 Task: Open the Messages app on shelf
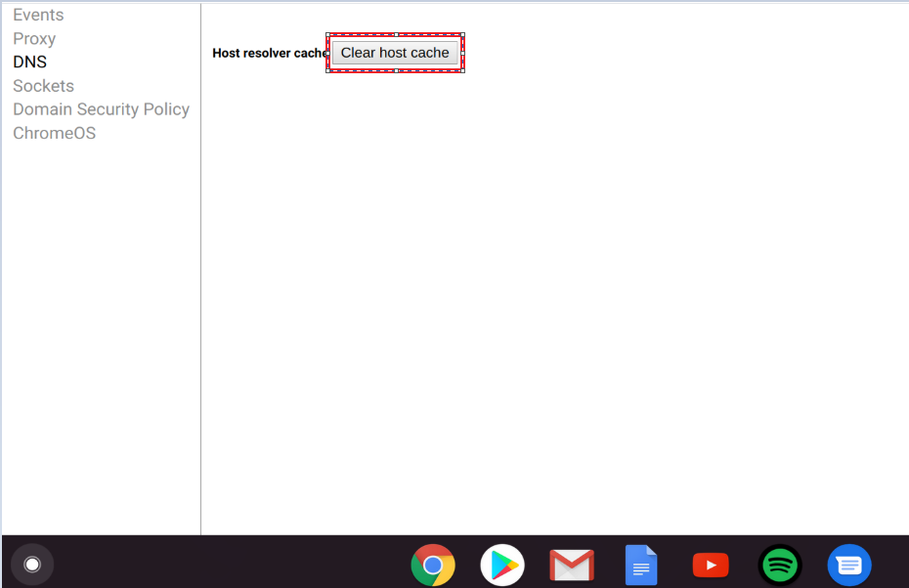click(849, 565)
